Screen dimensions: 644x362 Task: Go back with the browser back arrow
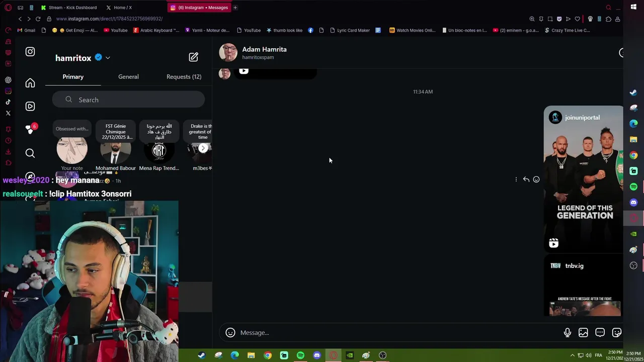(x=20, y=19)
